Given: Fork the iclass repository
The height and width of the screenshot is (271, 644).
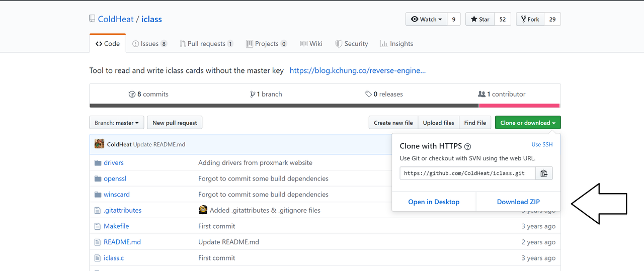Looking at the screenshot, I should (x=530, y=19).
